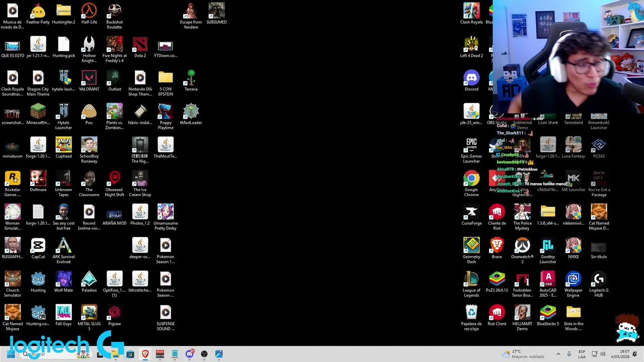
Task: Select the Left 4 Dead 2 icon
Action: pyautogui.click(x=471, y=47)
